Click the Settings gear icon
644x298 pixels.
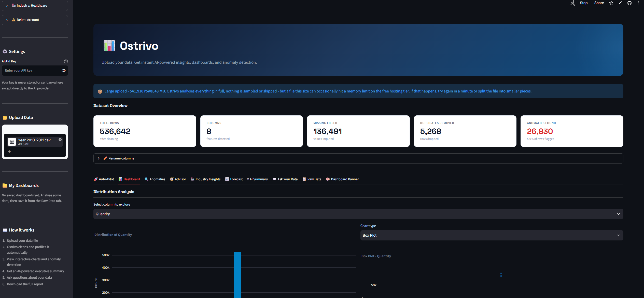coord(5,51)
